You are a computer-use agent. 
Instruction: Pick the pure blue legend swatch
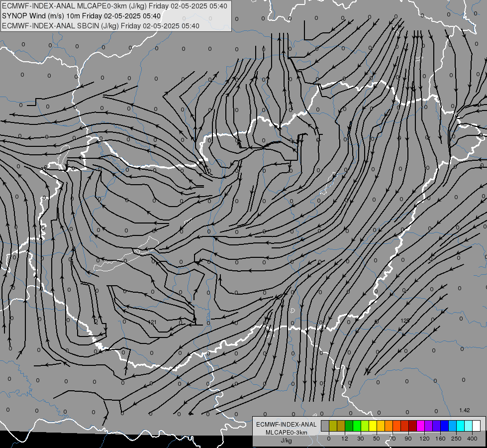tap(445, 426)
